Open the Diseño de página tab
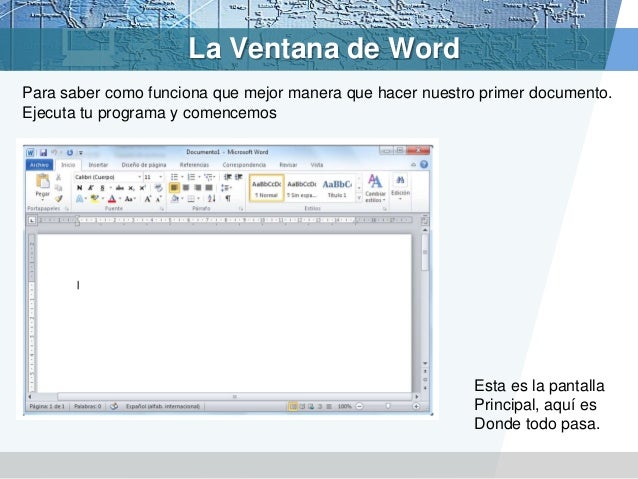 [144, 165]
